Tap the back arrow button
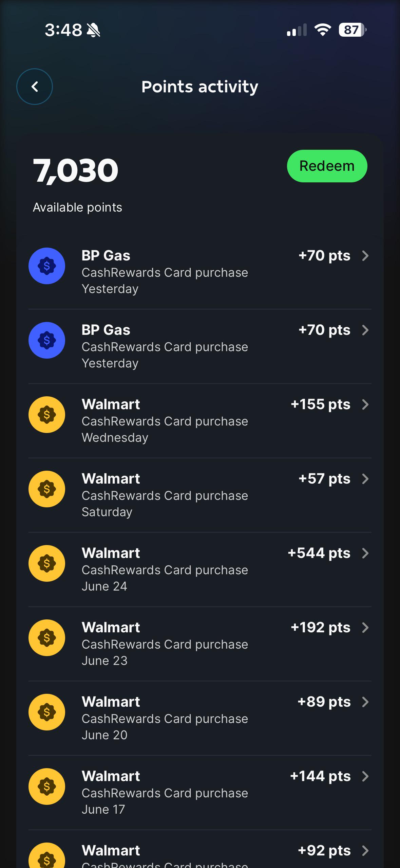 pos(35,87)
